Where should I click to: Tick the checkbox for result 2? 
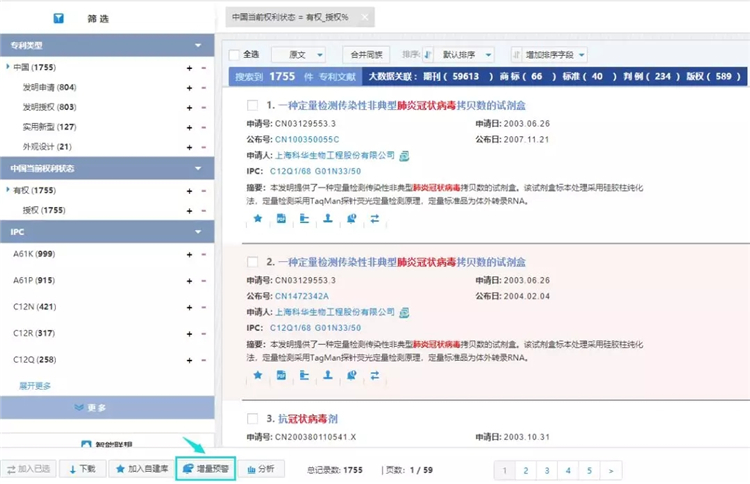click(253, 262)
